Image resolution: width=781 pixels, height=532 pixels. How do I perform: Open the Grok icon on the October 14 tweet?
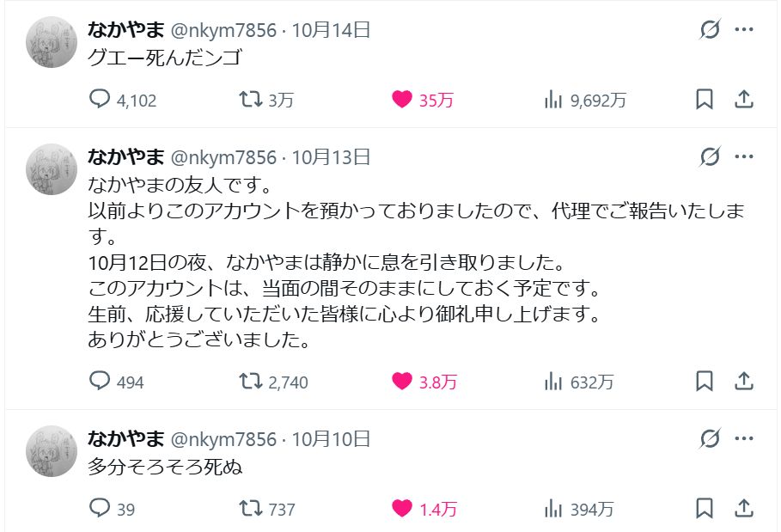point(710,29)
